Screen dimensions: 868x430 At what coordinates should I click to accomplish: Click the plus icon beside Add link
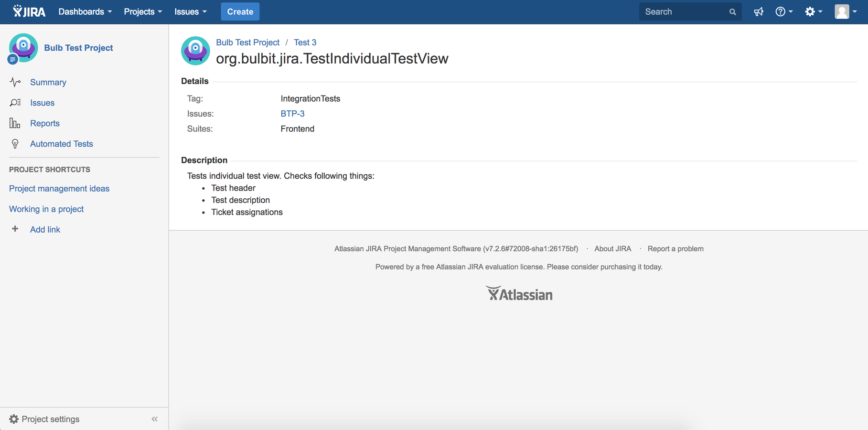[15, 229]
